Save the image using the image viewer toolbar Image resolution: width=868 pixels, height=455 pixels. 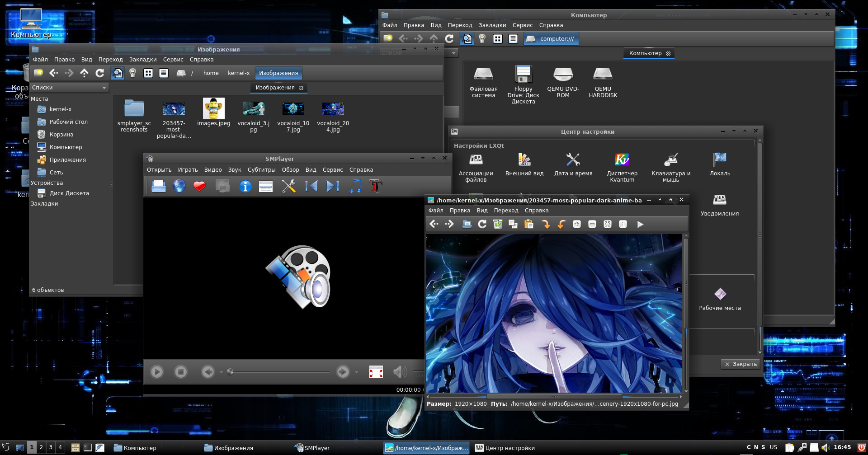click(x=498, y=224)
